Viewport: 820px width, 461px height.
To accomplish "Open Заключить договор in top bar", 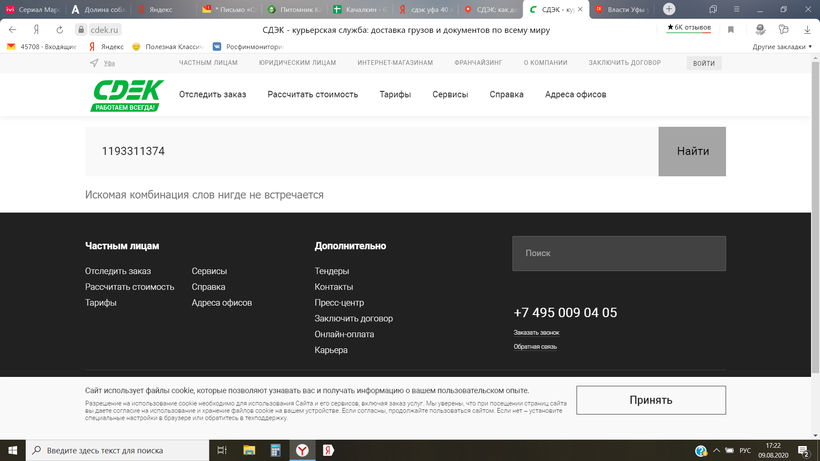I will click(624, 63).
